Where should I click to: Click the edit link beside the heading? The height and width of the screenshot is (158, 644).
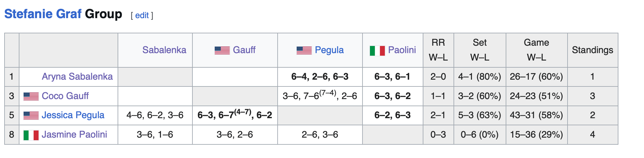click(x=142, y=15)
